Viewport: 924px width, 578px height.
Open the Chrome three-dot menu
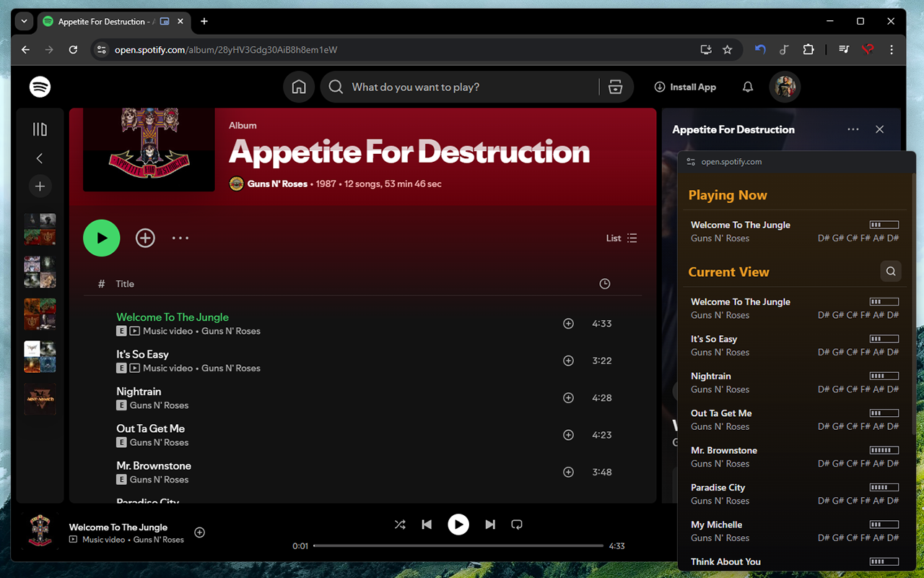[892, 50]
